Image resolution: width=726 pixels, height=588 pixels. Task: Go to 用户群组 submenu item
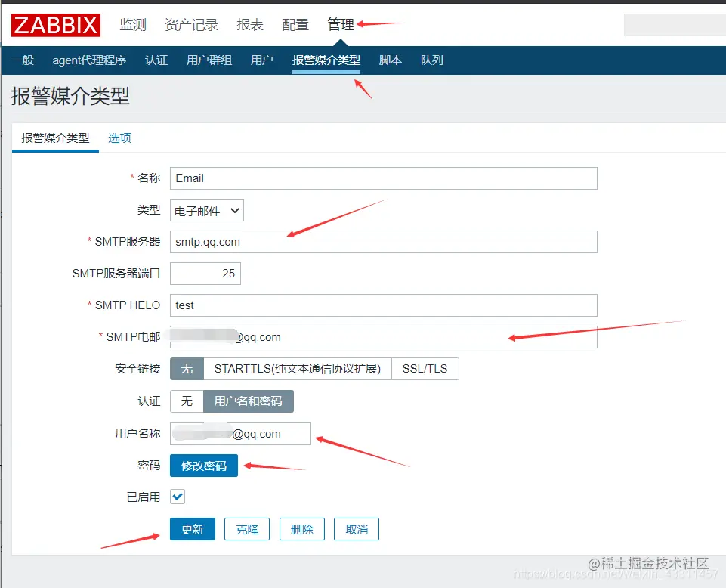pyautogui.click(x=209, y=60)
